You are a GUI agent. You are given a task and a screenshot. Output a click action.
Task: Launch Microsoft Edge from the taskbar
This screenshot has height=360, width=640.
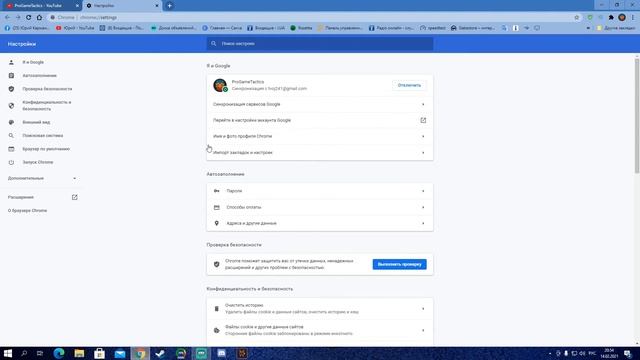click(59, 353)
